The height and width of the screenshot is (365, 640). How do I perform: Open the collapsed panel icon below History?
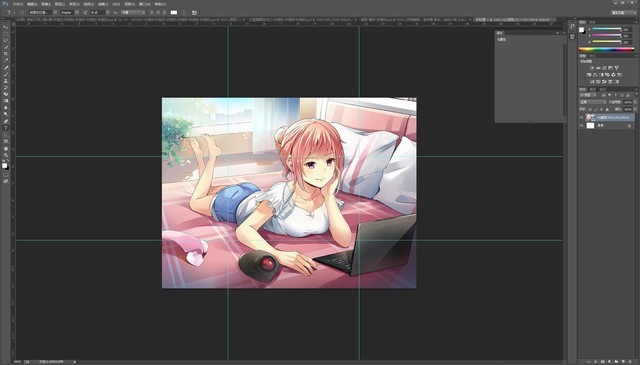572,37
